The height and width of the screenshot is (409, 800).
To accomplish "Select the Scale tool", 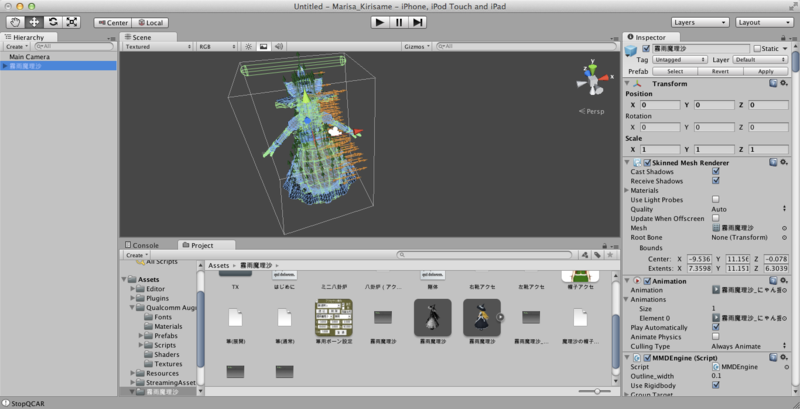I will [x=72, y=22].
